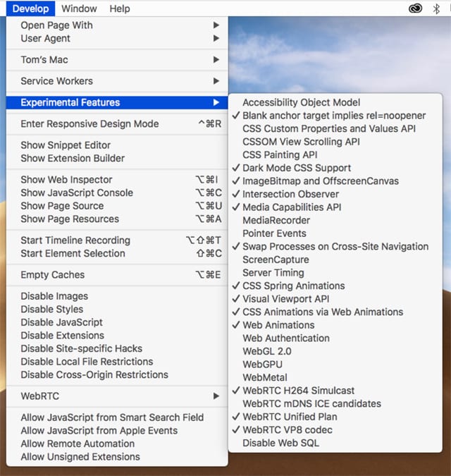
Task: Enable WebGPU experimental feature
Action: (x=263, y=364)
